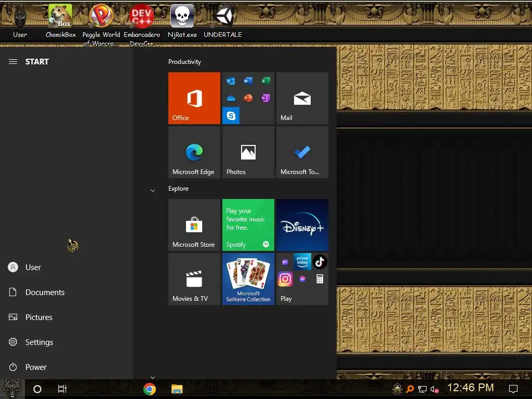The image size is (532, 399).
Task: Unmute the volume icon in the tray
Action: click(434, 389)
